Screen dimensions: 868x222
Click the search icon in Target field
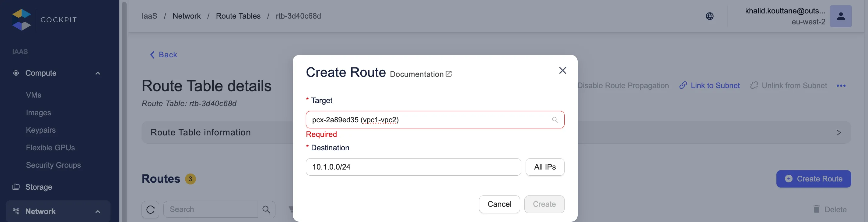pyautogui.click(x=555, y=120)
